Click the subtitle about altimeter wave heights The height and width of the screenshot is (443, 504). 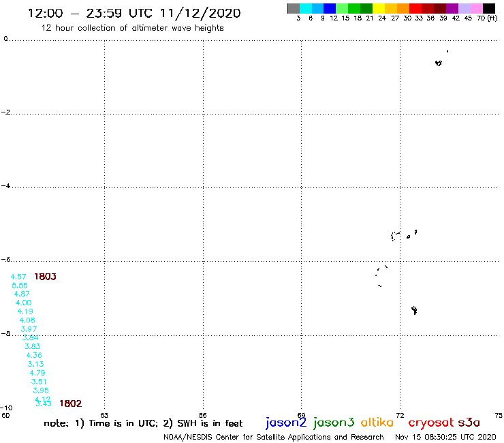pyautogui.click(x=132, y=28)
